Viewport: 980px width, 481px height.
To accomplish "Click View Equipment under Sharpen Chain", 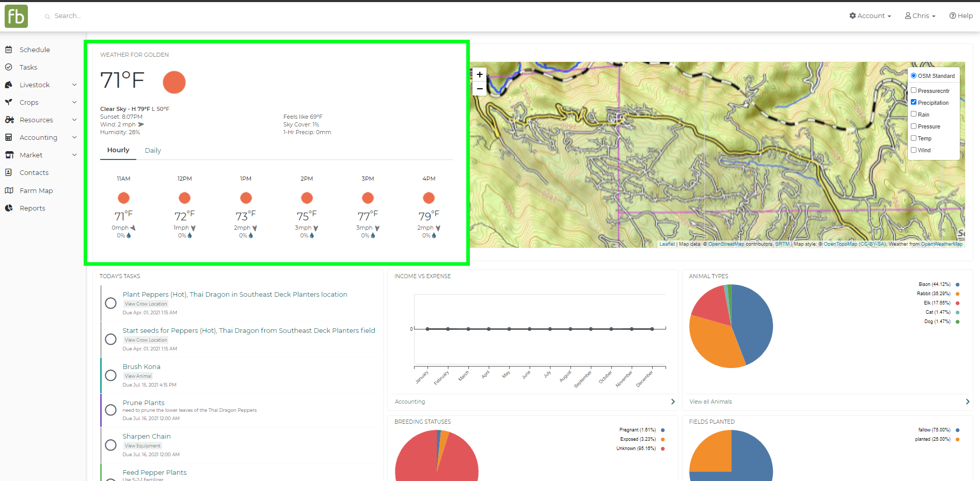I will 143,446.
